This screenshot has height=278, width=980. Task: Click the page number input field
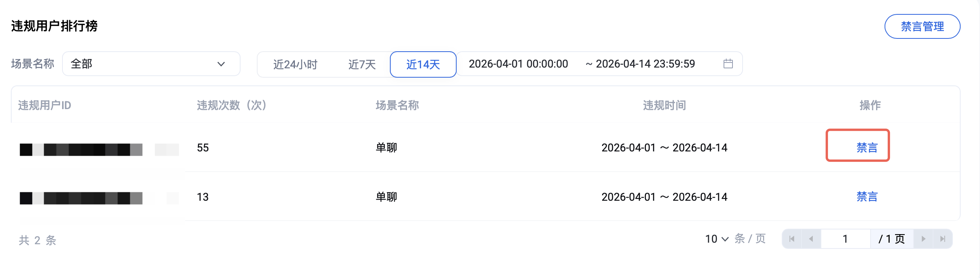(845, 239)
